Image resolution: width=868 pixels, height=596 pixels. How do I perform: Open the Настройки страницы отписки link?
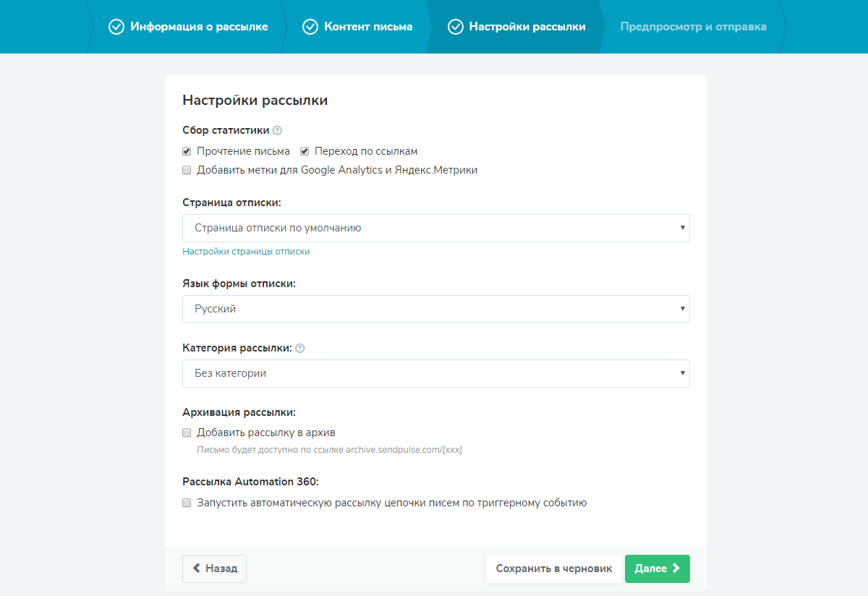(x=246, y=252)
